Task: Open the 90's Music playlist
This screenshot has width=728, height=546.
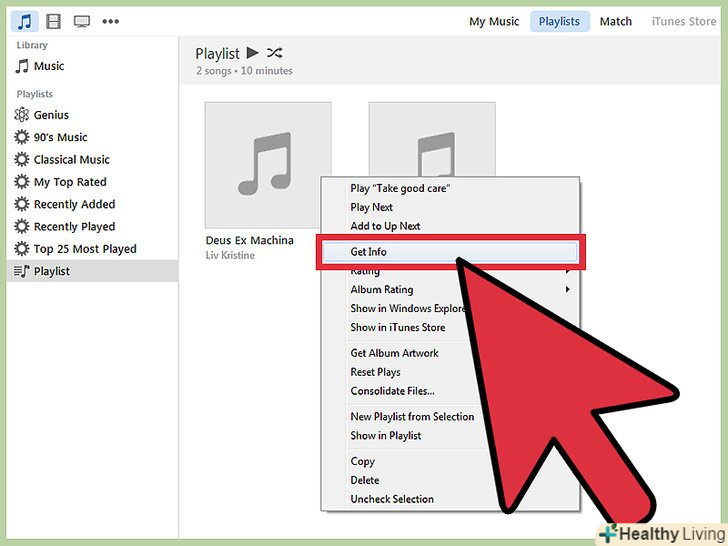Action: click(60, 137)
